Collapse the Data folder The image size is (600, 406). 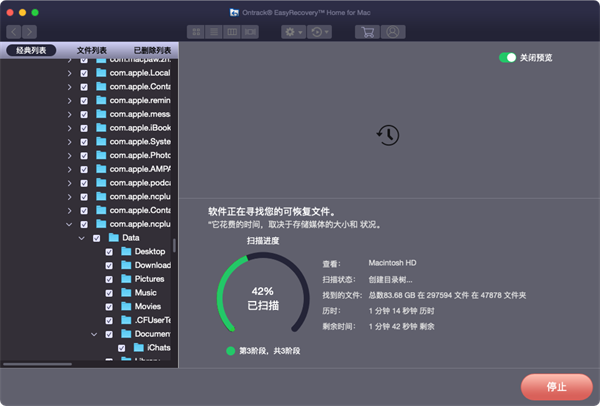[82, 238]
